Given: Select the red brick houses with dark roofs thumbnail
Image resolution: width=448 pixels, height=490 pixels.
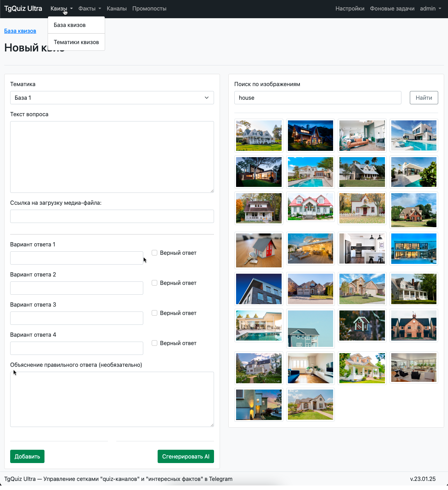Looking at the screenshot, I should pyautogui.click(x=414, y=325).
